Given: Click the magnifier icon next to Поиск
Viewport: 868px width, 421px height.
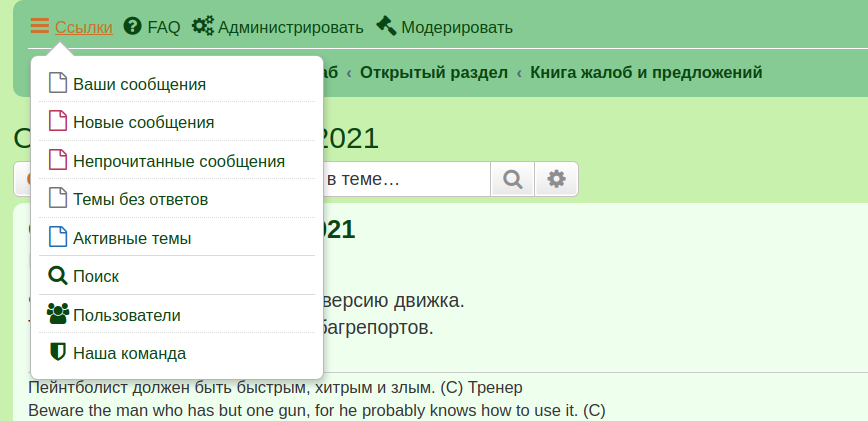Looking at the screenshot, I should pyautogui.click(x=58, y=276).
